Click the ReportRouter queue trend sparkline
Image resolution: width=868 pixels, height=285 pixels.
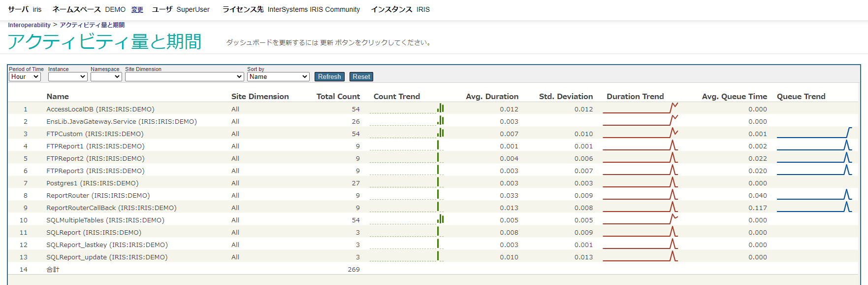(814, 195)
